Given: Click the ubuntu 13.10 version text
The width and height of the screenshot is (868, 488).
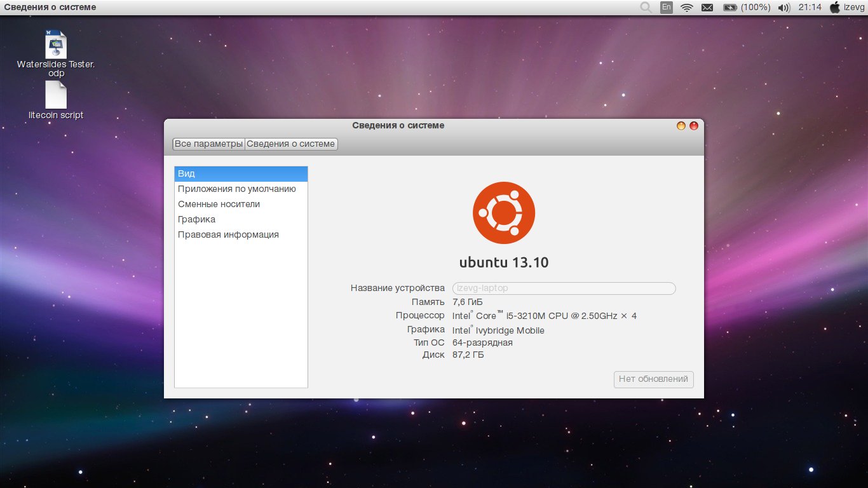Looking at the screenshot, I should pyautogui.click(x=504, y=262).
